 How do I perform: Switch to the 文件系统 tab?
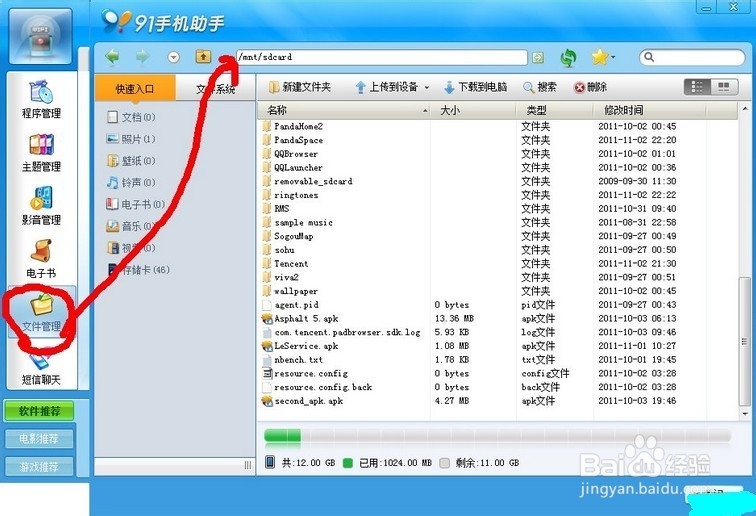(216, 89)
